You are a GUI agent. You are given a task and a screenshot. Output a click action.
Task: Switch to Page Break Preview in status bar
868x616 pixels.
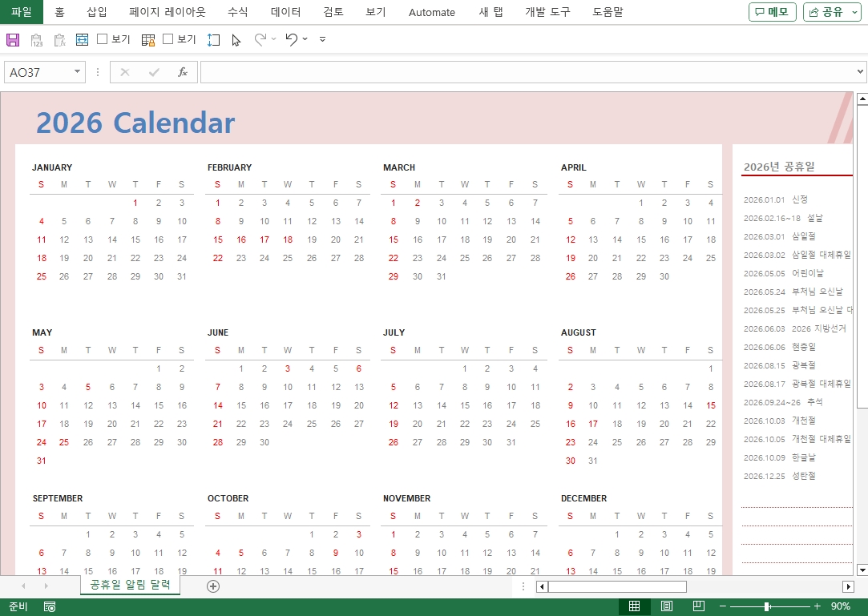[699, 606]
